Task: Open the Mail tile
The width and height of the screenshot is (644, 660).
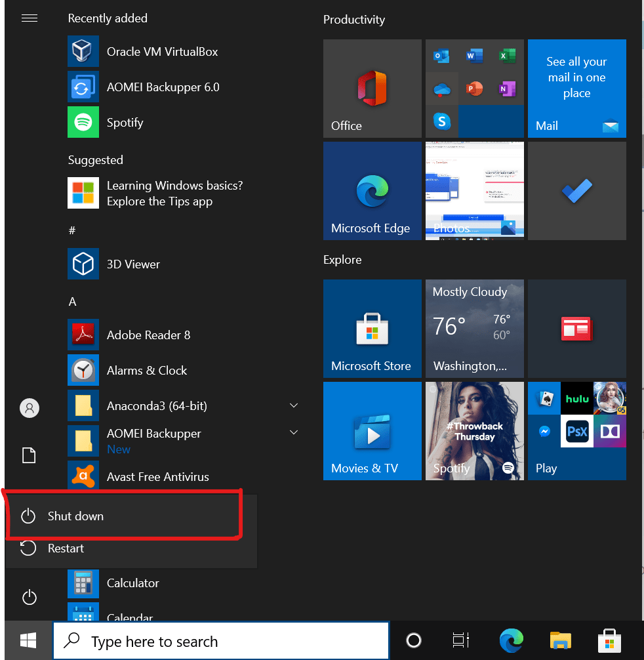Action: [576, 89]
